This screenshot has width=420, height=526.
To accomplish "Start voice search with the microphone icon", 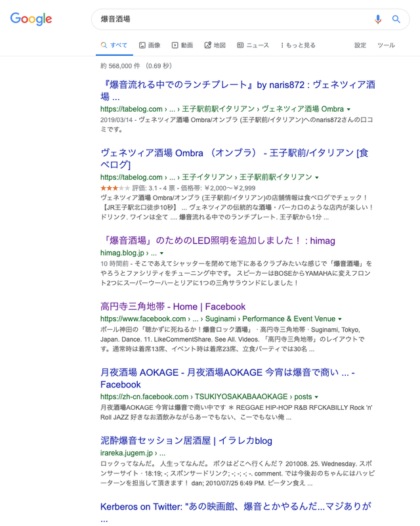I will (x=378, y=19).
